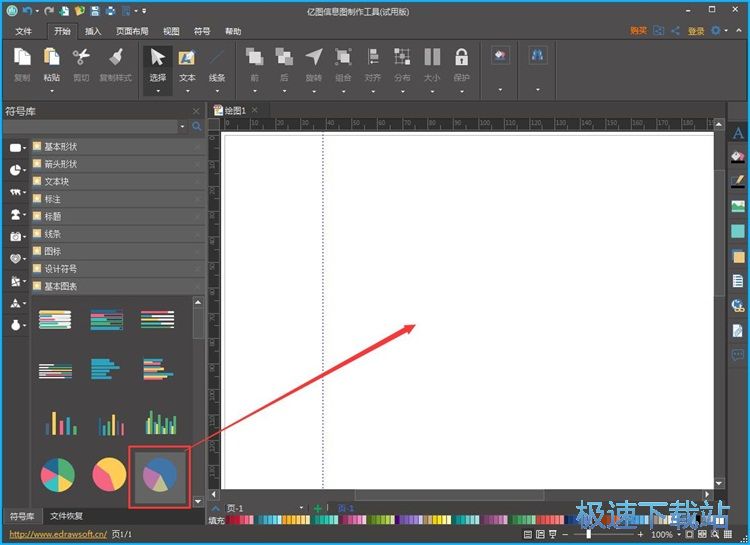Click the search magnifier in symbol library

coord(197,126)
